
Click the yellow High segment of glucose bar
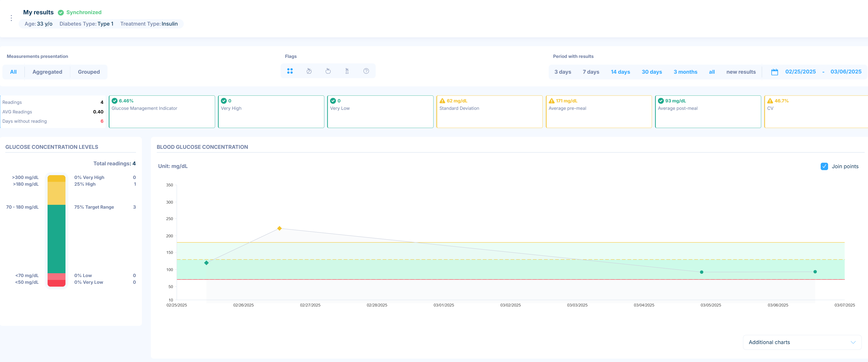[56, 193]
